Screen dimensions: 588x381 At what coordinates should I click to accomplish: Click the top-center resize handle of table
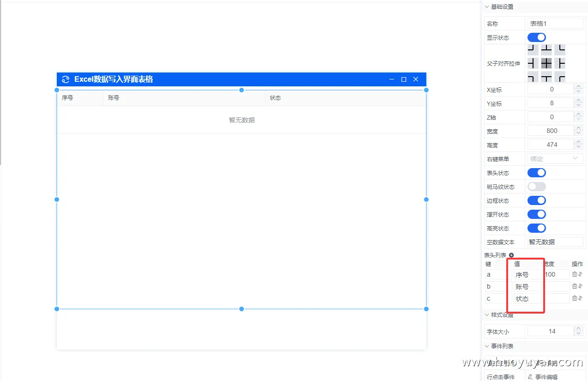click(242, 90)
